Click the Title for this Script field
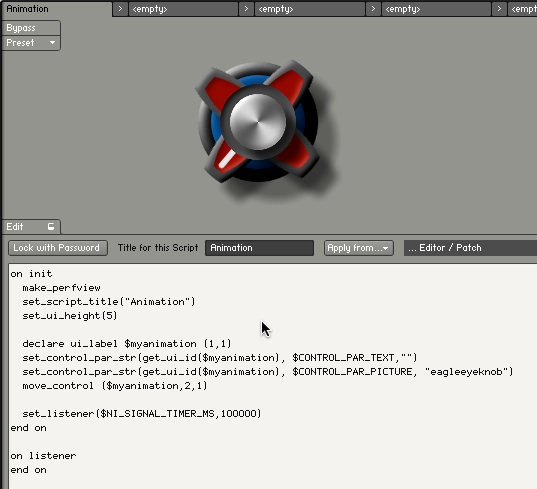 [x=259, y=248]
